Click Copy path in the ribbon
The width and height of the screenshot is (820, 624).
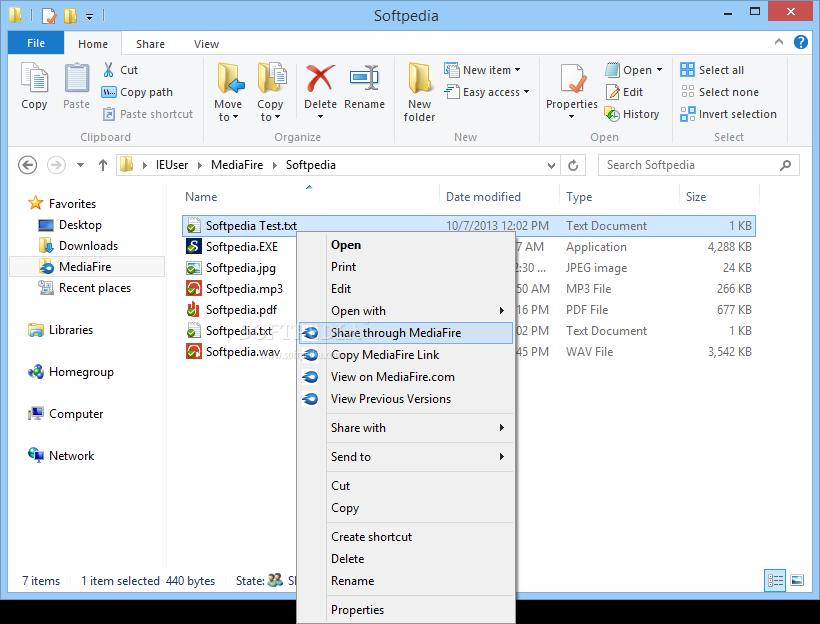(x=137, y=92)
